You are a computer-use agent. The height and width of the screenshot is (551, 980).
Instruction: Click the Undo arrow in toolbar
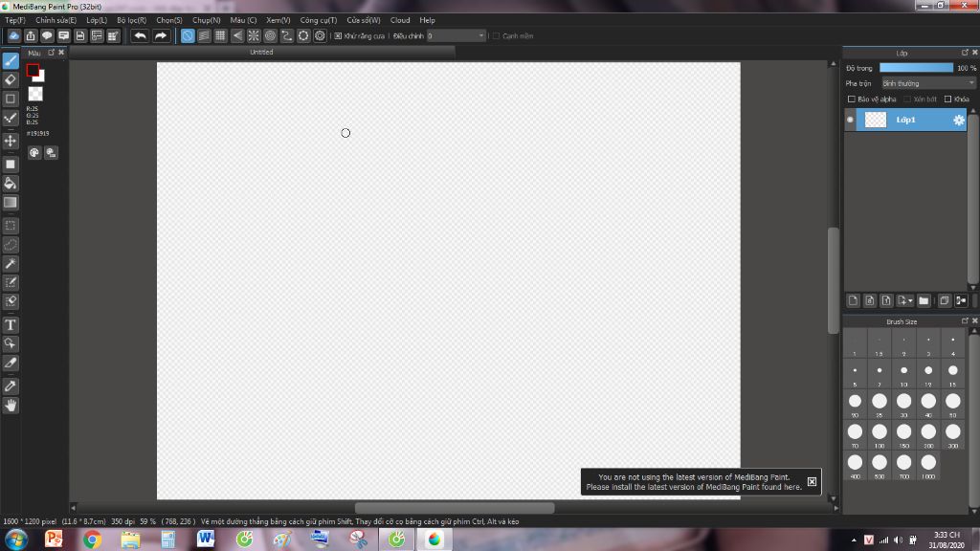(140, 35)
